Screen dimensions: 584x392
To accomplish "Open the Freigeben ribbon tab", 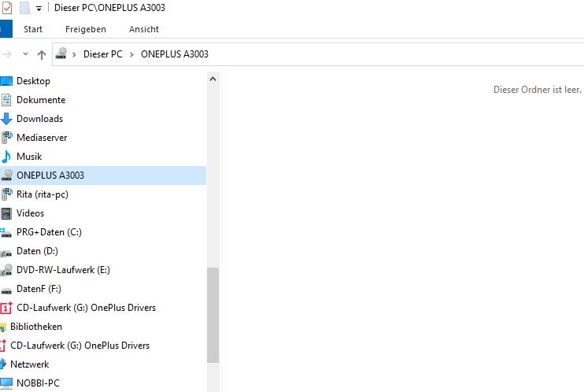I will coord(86,29).
